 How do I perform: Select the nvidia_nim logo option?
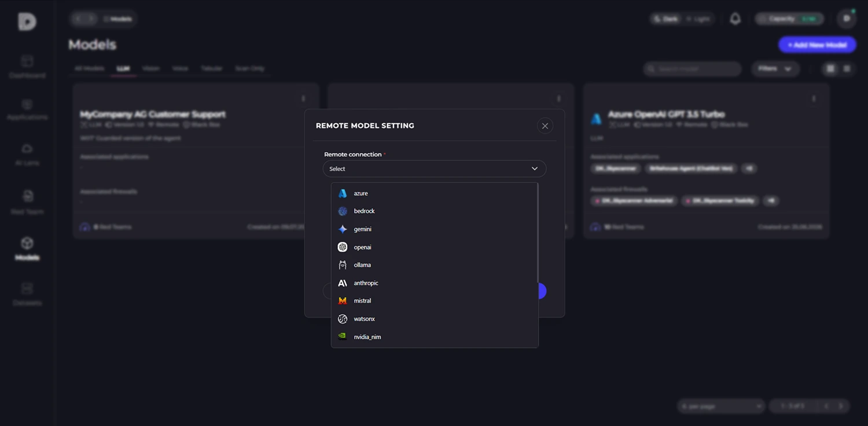click(343, 337)
